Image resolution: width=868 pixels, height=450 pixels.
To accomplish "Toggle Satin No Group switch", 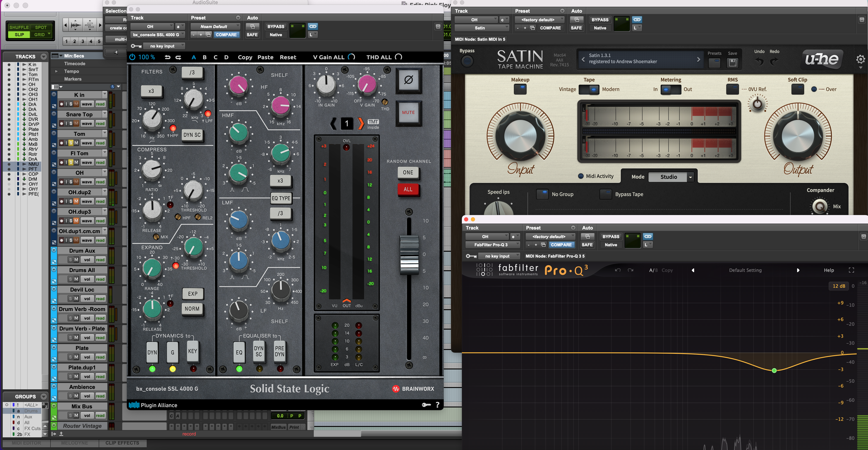I will click(x=542, y=194).
